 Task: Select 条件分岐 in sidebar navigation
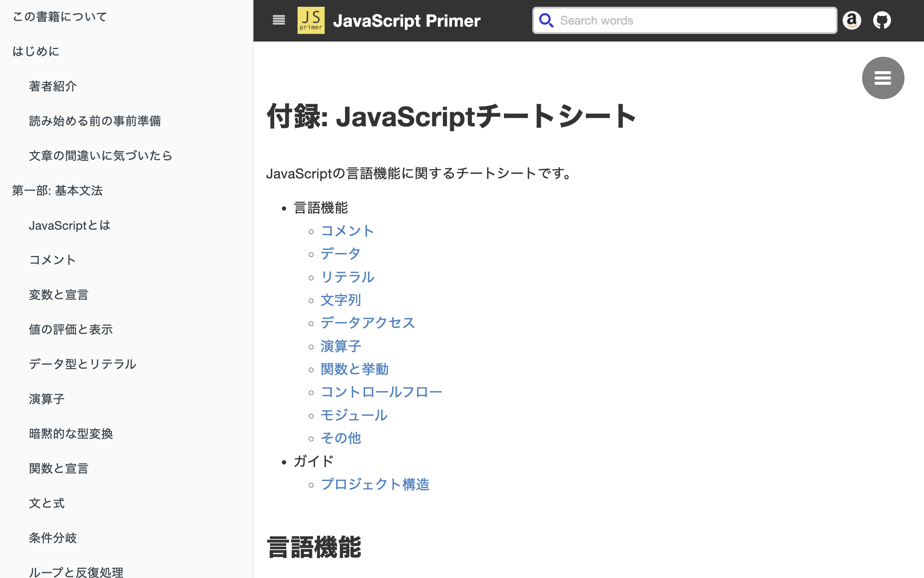53,538
